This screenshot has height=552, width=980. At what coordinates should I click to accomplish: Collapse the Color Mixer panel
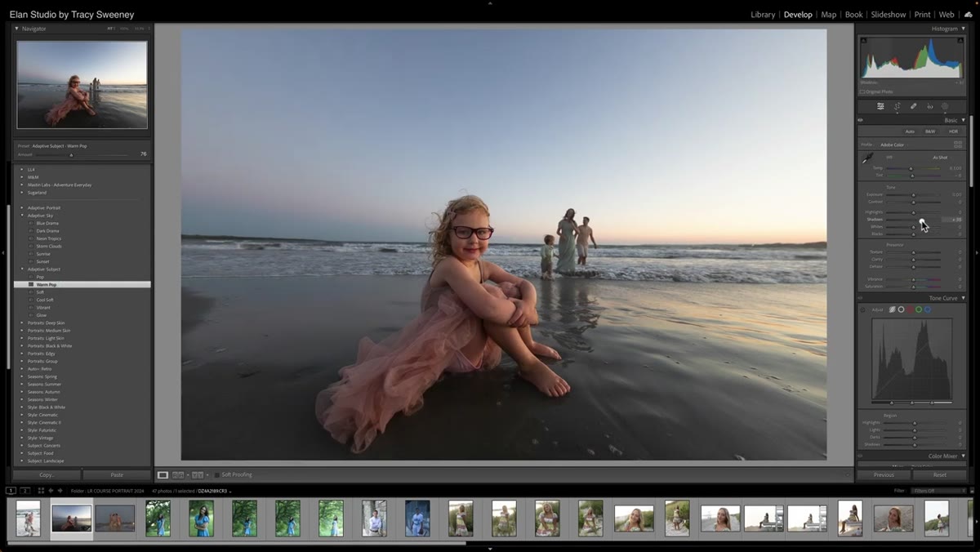pyautogui.click(x=964, y=456)
